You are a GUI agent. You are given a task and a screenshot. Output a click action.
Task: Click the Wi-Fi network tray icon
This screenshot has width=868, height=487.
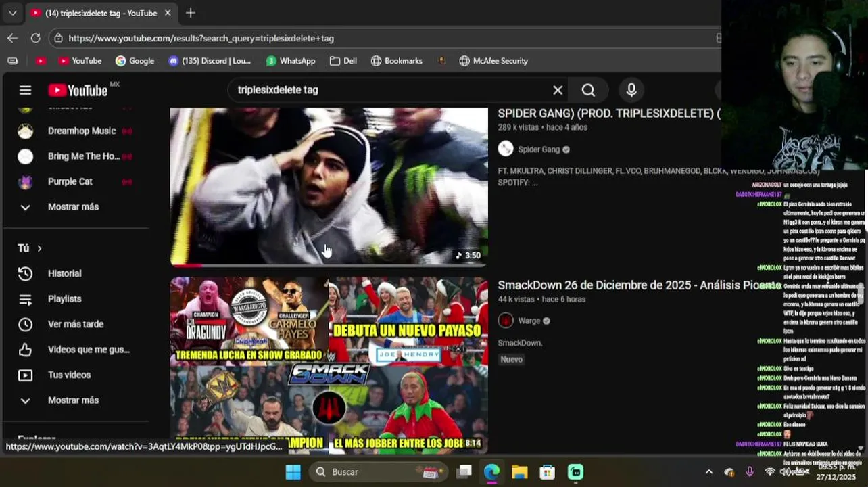(x=769, y=471)
